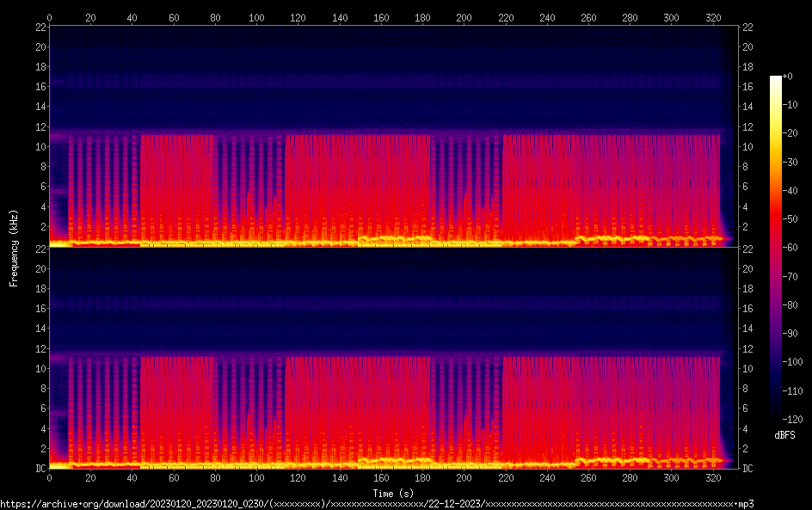Image resolution: width=812 pixels, height=510 pixels.
Task: Click the "Frequency (kHz)" axis label
Action: point(14,247)
